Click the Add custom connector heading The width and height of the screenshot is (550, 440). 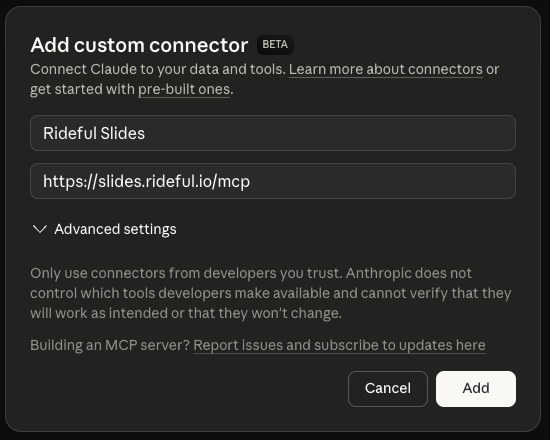coord(139,45)
